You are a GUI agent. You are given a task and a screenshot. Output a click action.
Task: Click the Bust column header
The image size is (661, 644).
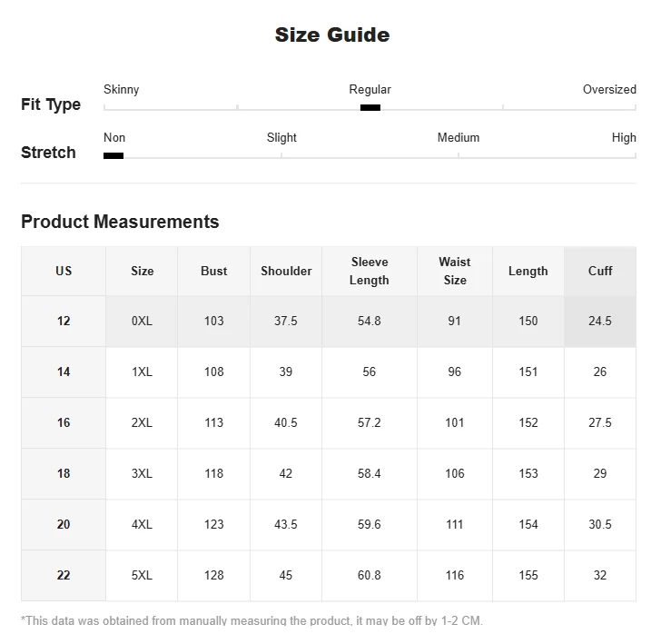(x=214, y=271)
